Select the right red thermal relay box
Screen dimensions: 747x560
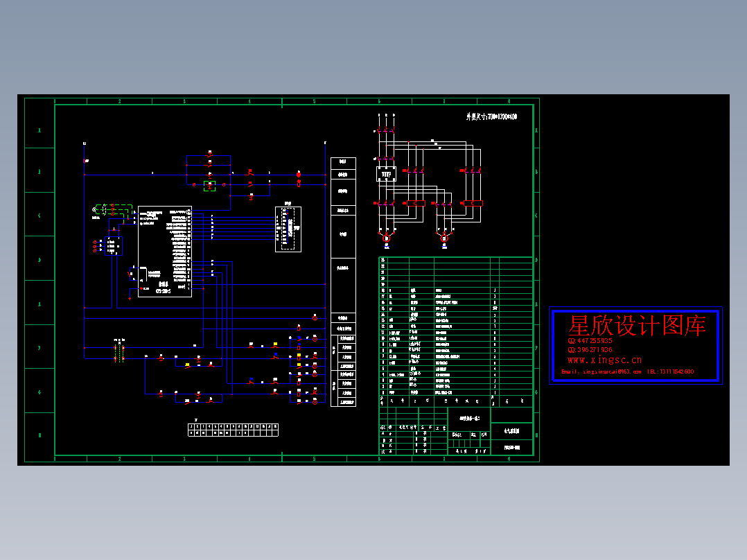(473, 204)
